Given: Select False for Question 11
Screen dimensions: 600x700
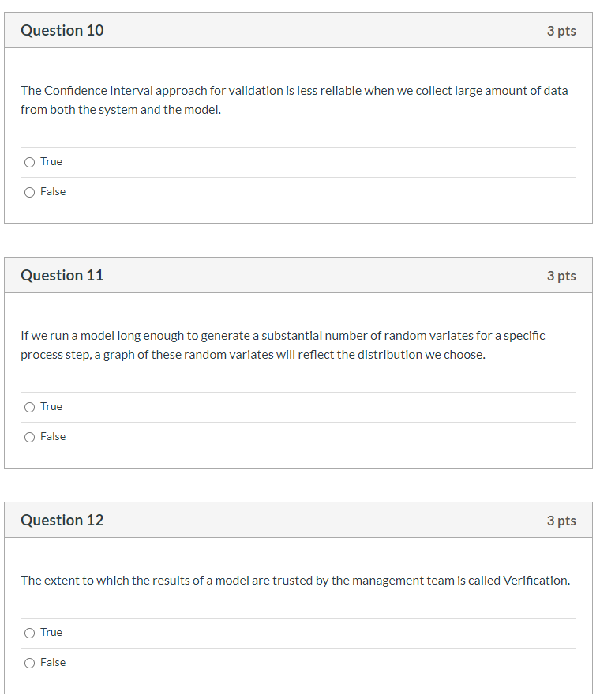Looking at the screenshot, I should point(28,436).
